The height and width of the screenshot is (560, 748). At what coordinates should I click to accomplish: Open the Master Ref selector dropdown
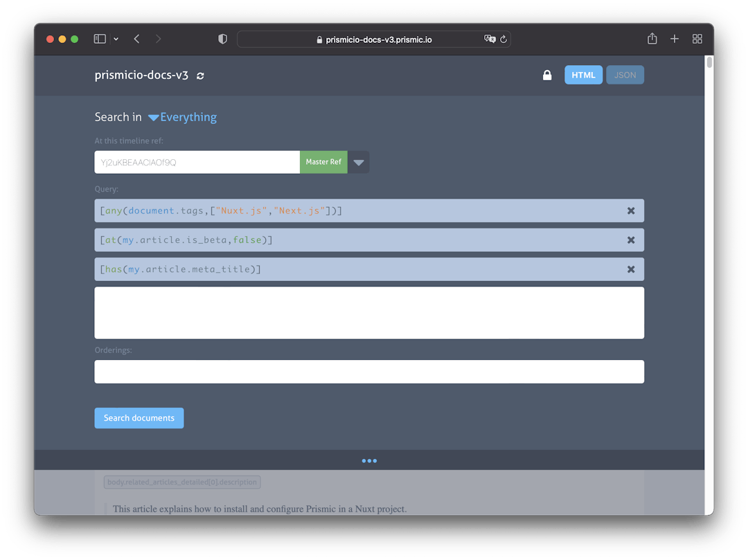tap(358, 162)
